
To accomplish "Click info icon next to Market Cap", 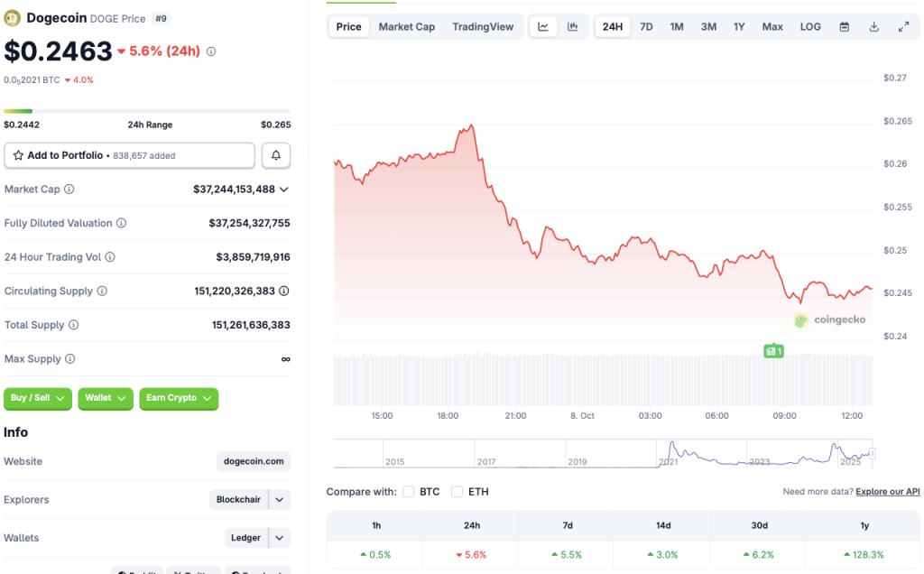I will tap(69, 190).
